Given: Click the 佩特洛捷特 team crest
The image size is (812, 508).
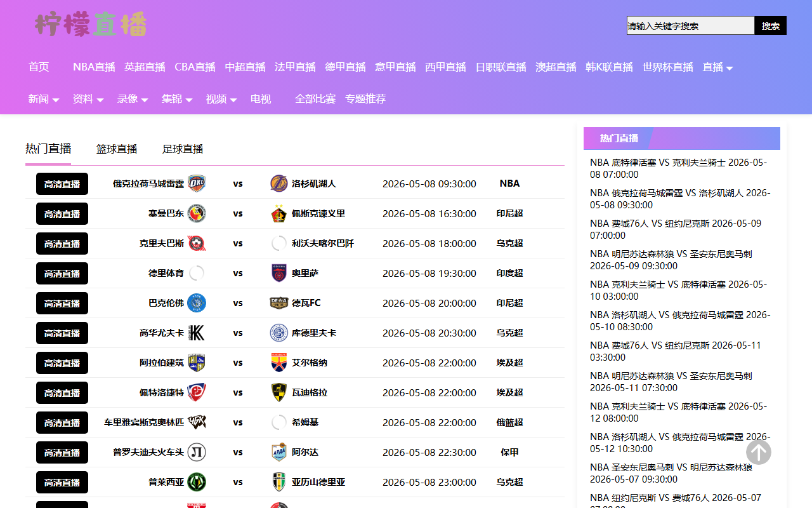Looking at the screenshot, I should point(197,392).
